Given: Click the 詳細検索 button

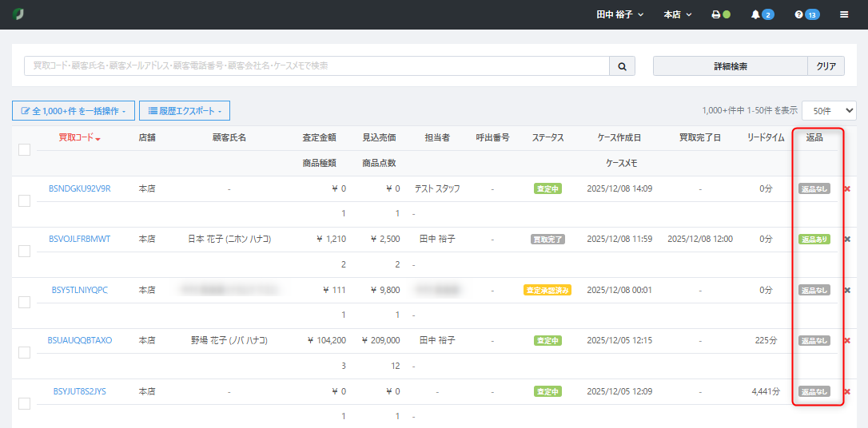Looking at the screenshot, I should [730, 66].
